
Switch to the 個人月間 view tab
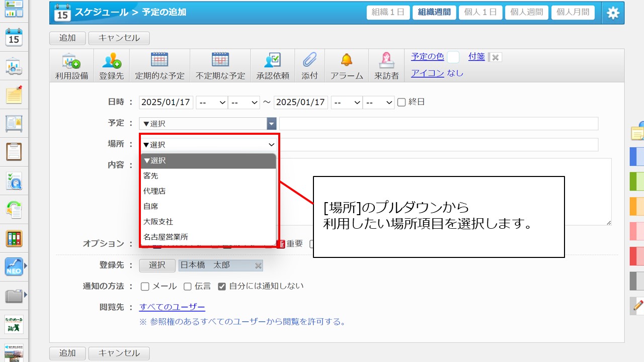(x=573, y=13)
